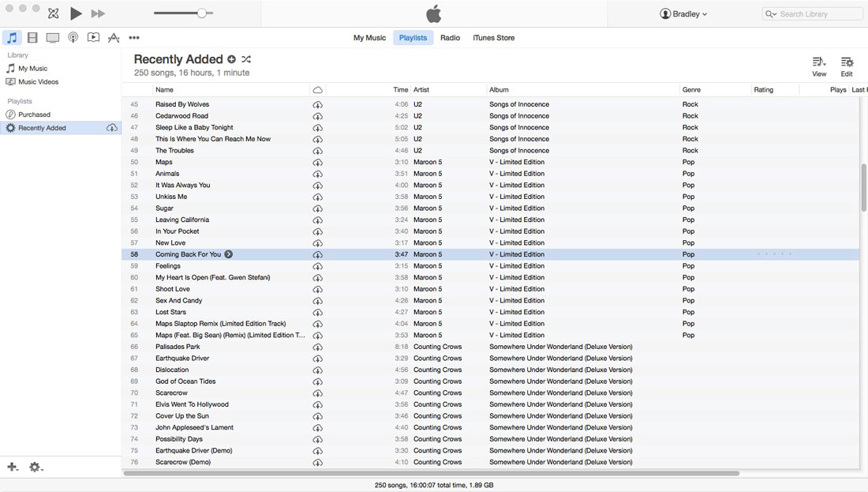Download Palisades Park from iCloud

318,347
